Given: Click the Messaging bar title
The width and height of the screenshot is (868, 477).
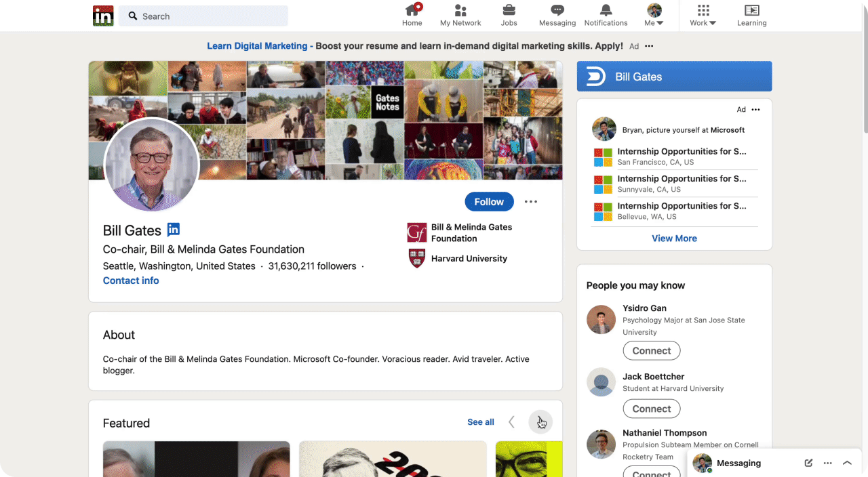Looking at the screenshot, I should pyautogui.click(x=738, y=463).
